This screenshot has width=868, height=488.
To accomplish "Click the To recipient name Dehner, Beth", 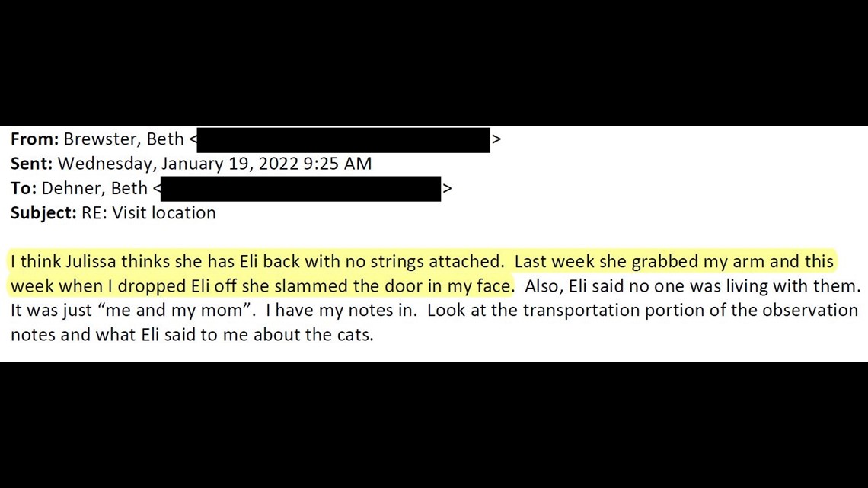I will 94,189.
